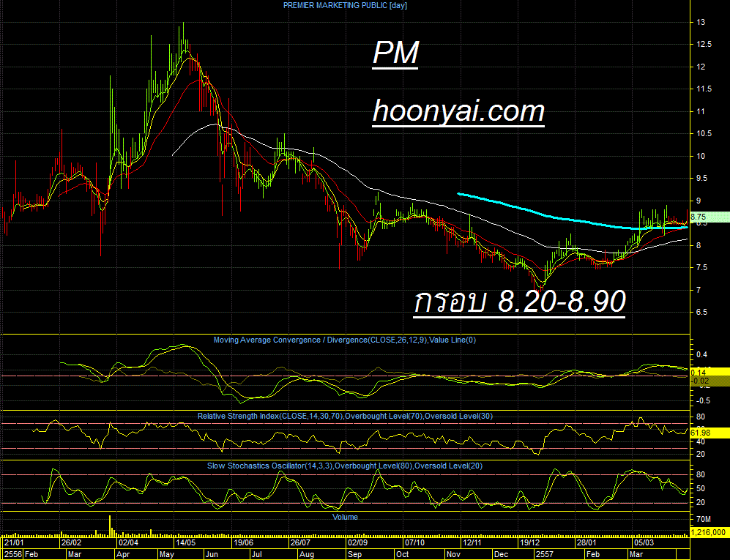Click the 28/01 date marker
This screenshot has width=730, height=560.
tap(586, 542)
